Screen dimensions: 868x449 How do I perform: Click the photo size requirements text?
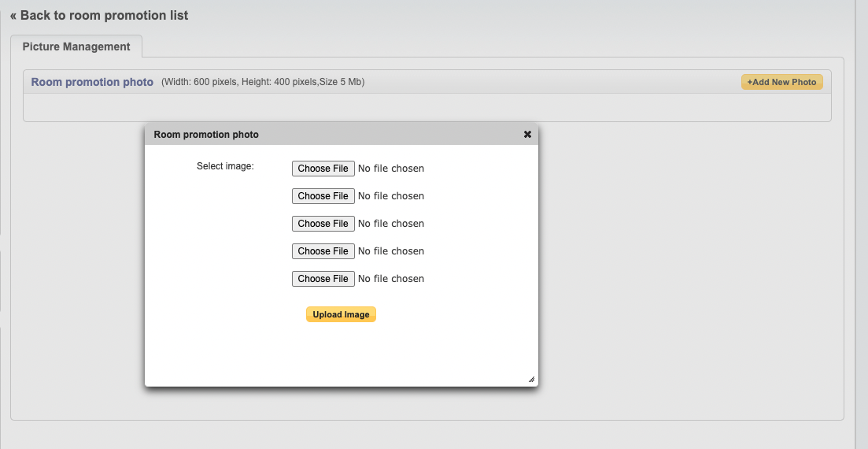pyautogui.click(x=263, y=82)
